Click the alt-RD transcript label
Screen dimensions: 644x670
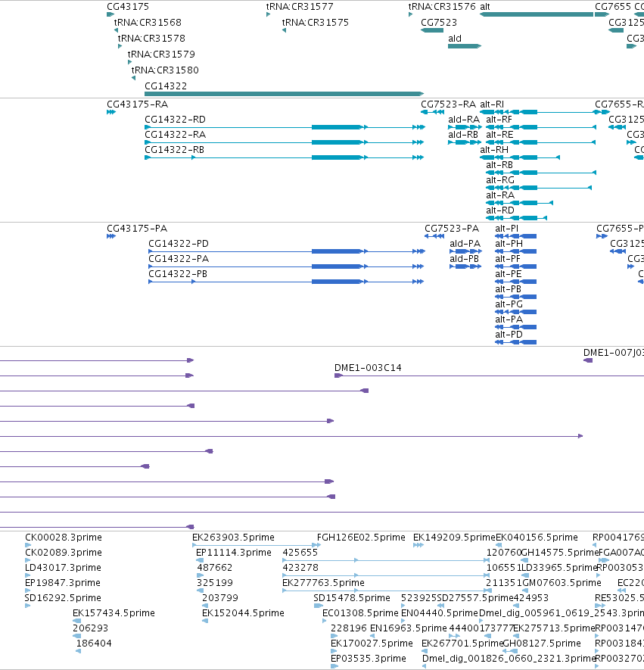coord(500,210)
